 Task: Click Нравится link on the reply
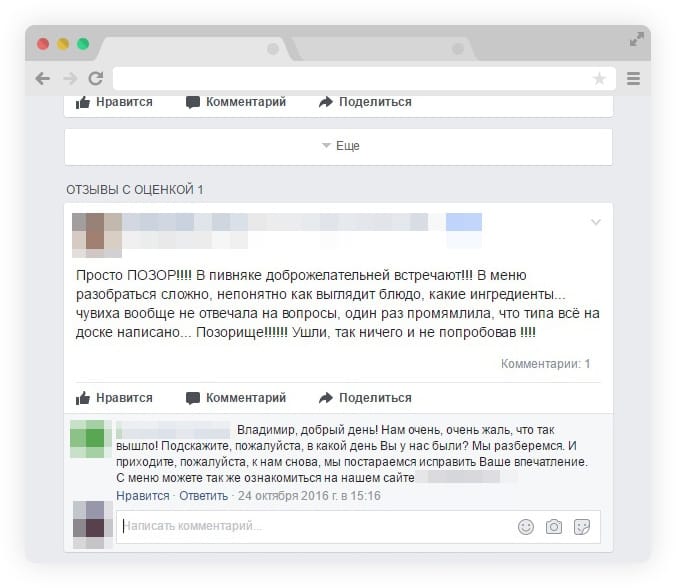point(143,496)
